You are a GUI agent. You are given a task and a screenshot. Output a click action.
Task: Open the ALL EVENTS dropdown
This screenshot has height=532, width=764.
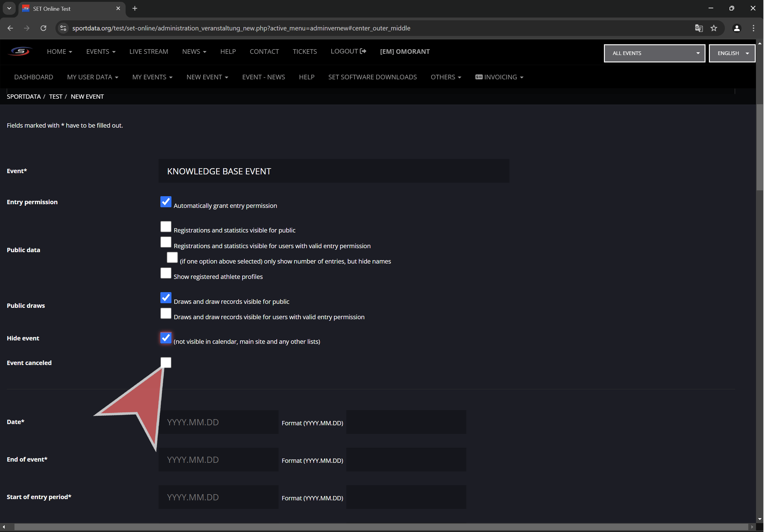coord(654,53)
